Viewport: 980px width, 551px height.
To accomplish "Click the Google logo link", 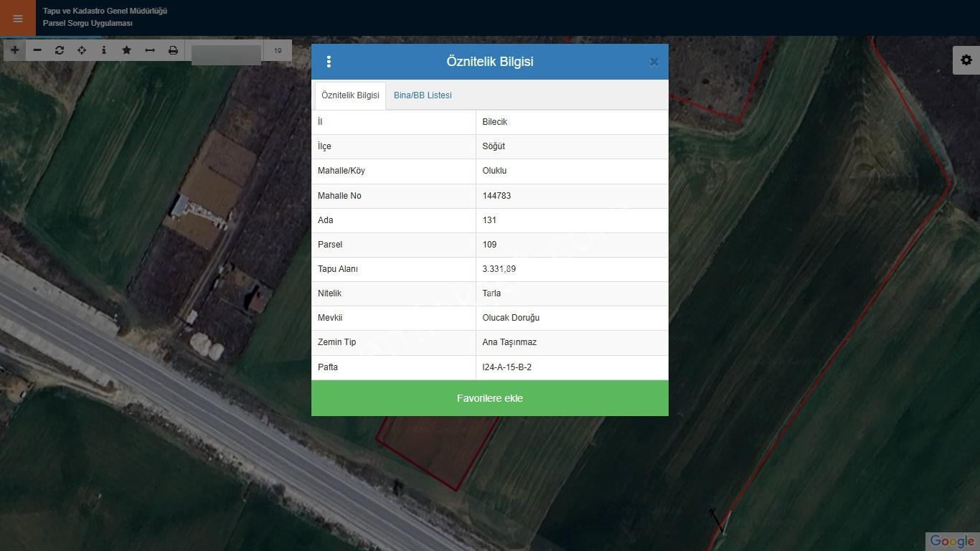I will 952,542.
